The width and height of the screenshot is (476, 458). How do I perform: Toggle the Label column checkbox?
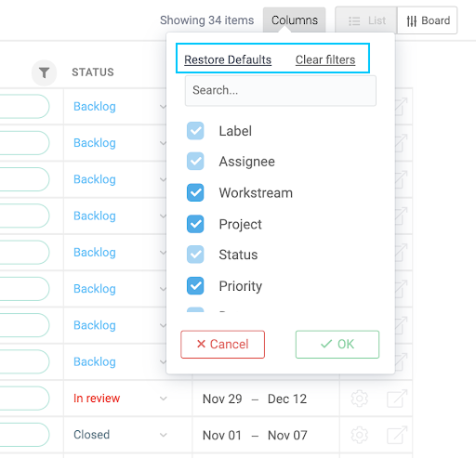(x=195, y=131)
